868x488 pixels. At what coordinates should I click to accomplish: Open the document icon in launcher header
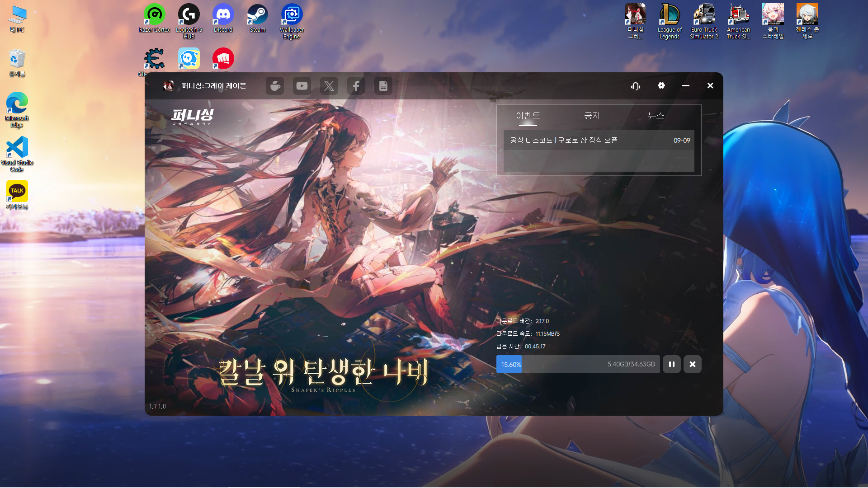(383, 86)
